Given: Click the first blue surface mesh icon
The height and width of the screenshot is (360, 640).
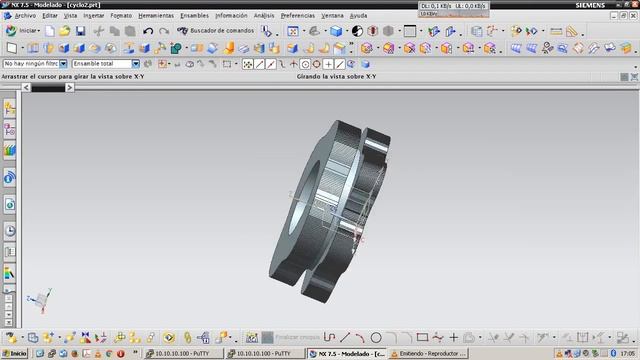Looking at the screenshot, I should (x=516, y=48).
